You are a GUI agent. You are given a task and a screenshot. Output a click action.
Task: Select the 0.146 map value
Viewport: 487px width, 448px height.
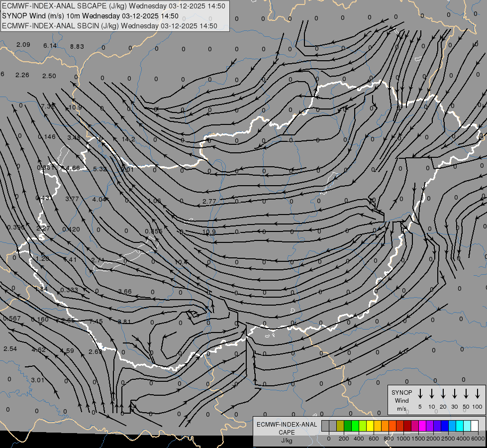click(47, 137)
